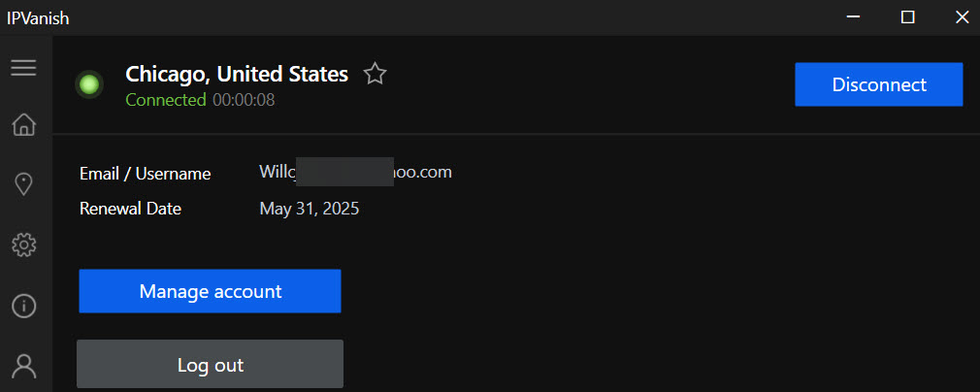
Task: Click the May 31, 2025 renewal date
Action: point(310,208)
